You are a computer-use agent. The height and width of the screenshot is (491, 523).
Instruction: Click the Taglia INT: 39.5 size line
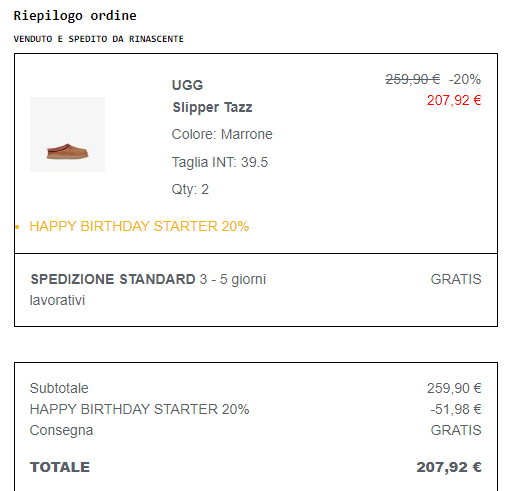(220, 162)
